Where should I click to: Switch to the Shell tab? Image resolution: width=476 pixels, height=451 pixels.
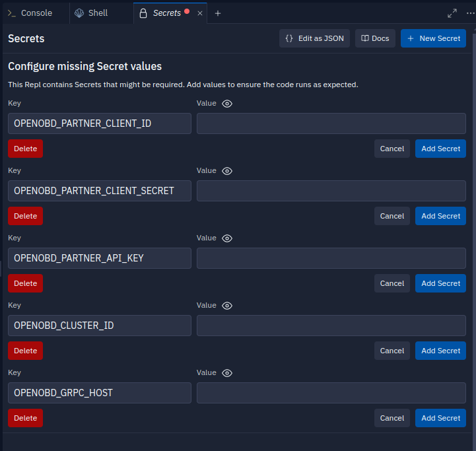pos(92,13)
